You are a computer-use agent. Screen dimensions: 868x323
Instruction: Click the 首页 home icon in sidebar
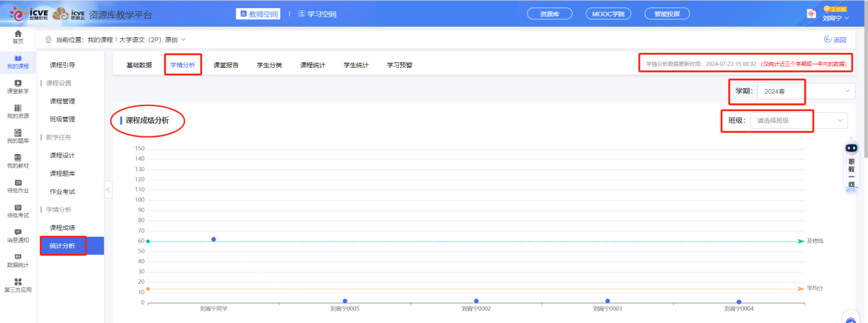pyautogui.click(x=18, y=36)
